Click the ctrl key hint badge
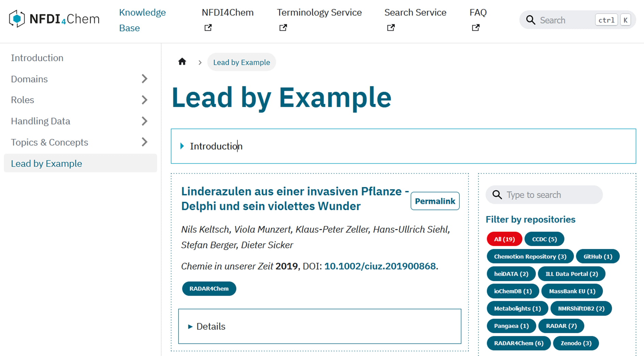The image size is (644, 356). tap(606, 20)
